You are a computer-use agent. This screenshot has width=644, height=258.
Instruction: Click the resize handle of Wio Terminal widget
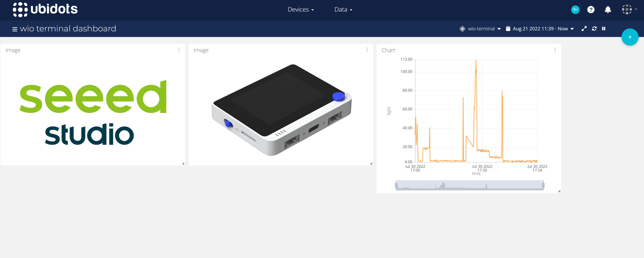(371, 163)
